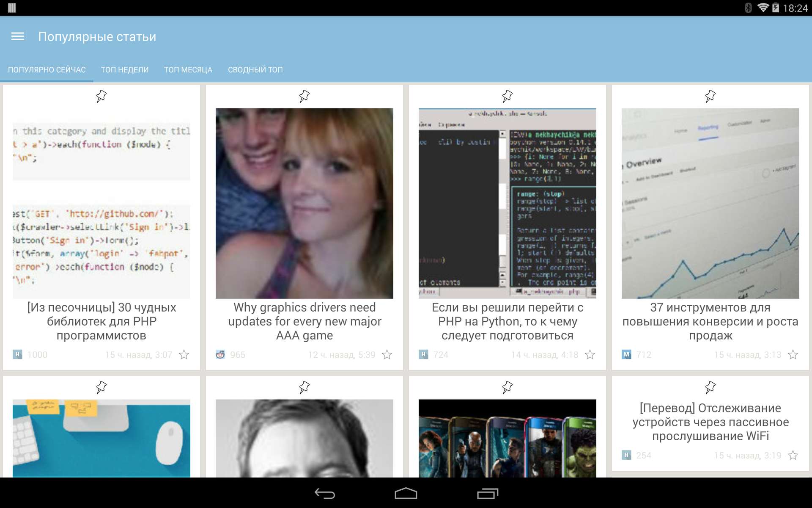The height and width of the screenshot is (508, 812).
Task: Switch to ТОП НЕДЕЛИ tab
Action: [x=124, y=69]
